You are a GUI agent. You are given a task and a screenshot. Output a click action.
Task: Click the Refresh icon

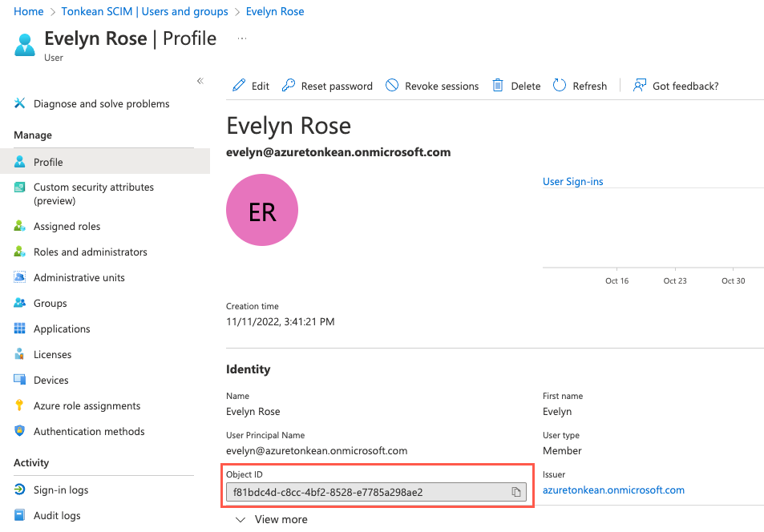coord(558,85)
